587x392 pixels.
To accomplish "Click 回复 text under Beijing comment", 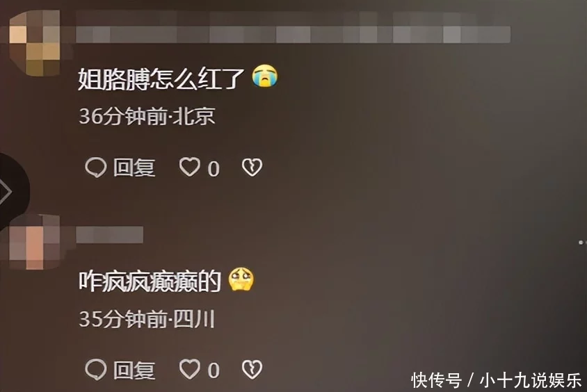I will click(134, 168).
